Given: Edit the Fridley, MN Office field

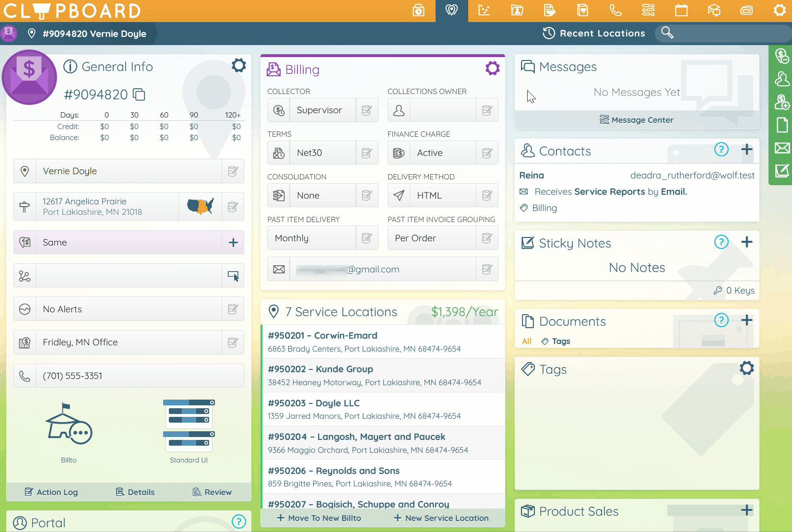Looking at the screenshot, I should (x=233, y=343).
